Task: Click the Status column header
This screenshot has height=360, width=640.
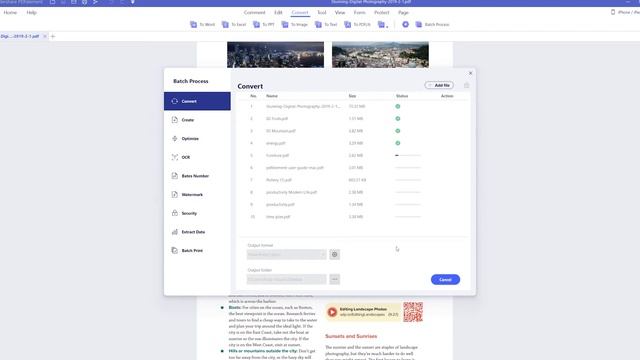Action: (402, 96)
